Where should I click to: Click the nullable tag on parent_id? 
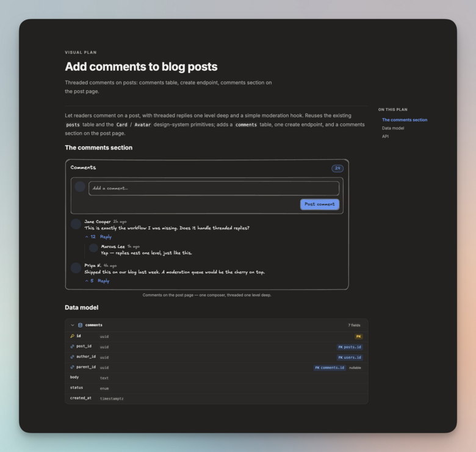click(x=355, y=368)
